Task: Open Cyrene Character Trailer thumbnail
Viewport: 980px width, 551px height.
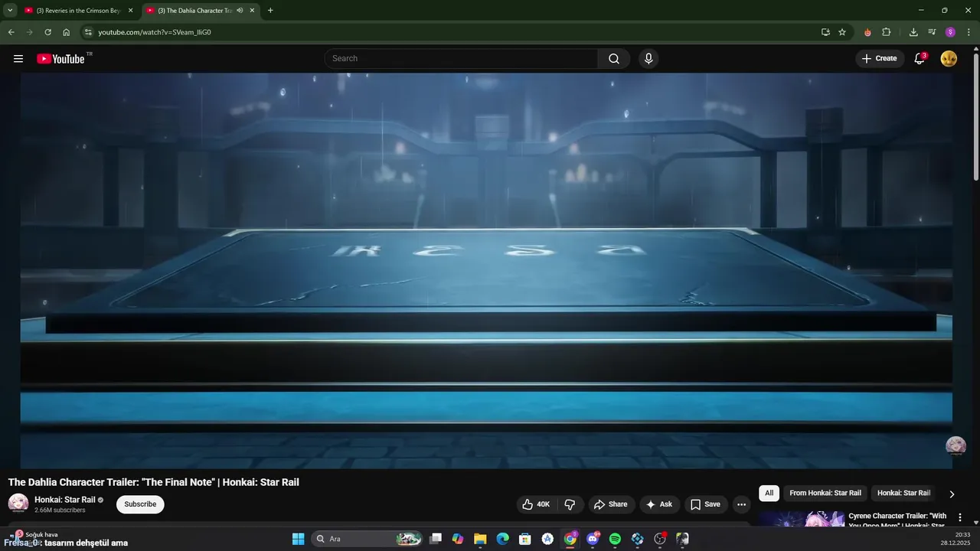Action: [802, 519]
